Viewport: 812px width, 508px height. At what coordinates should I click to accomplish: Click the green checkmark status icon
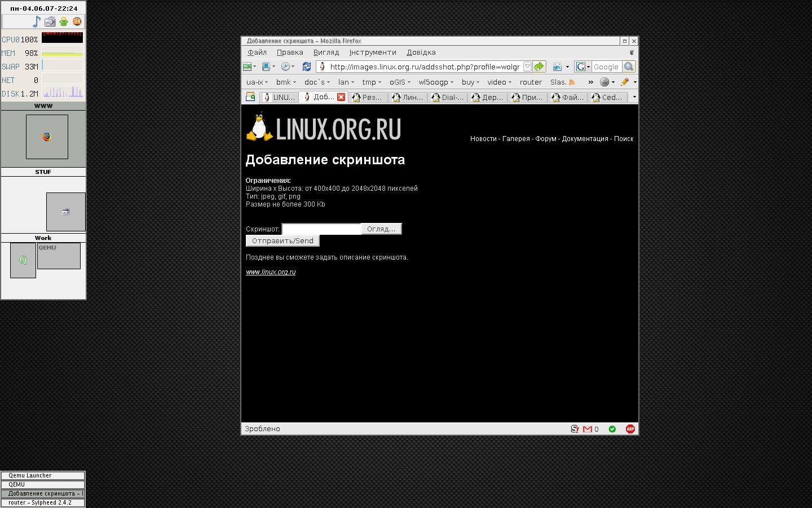pyautogui.click(x=612, y=429)
